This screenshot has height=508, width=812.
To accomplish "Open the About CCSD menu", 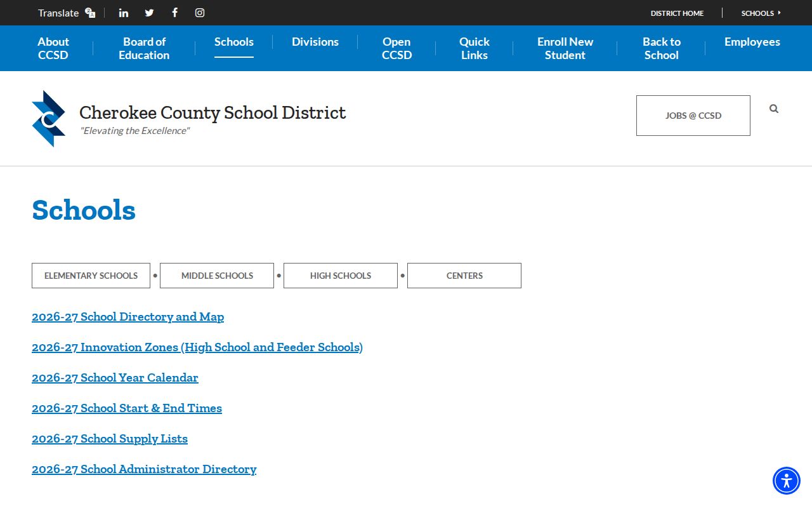I will pyautogui.click(x=53, y=48).
